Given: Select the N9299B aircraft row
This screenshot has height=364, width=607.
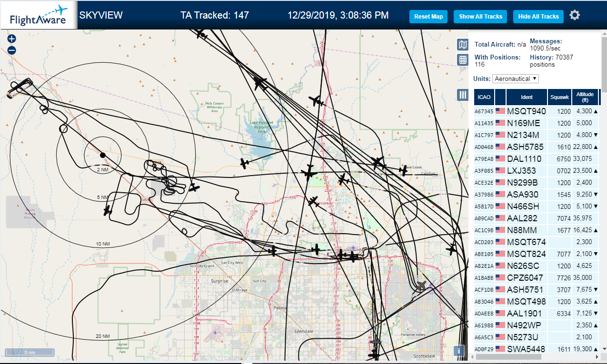Looking at the screenshot, I should [537, 182].
